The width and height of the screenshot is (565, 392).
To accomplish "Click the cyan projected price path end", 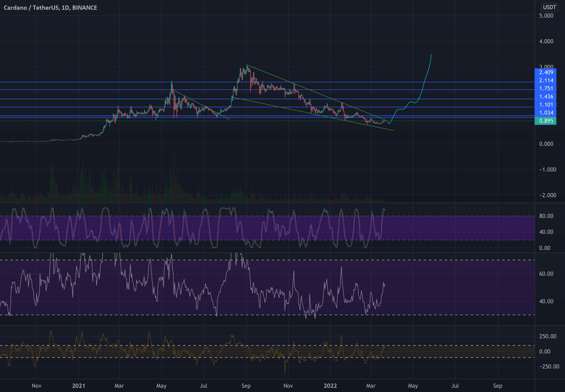I will [x=431, y=55].
